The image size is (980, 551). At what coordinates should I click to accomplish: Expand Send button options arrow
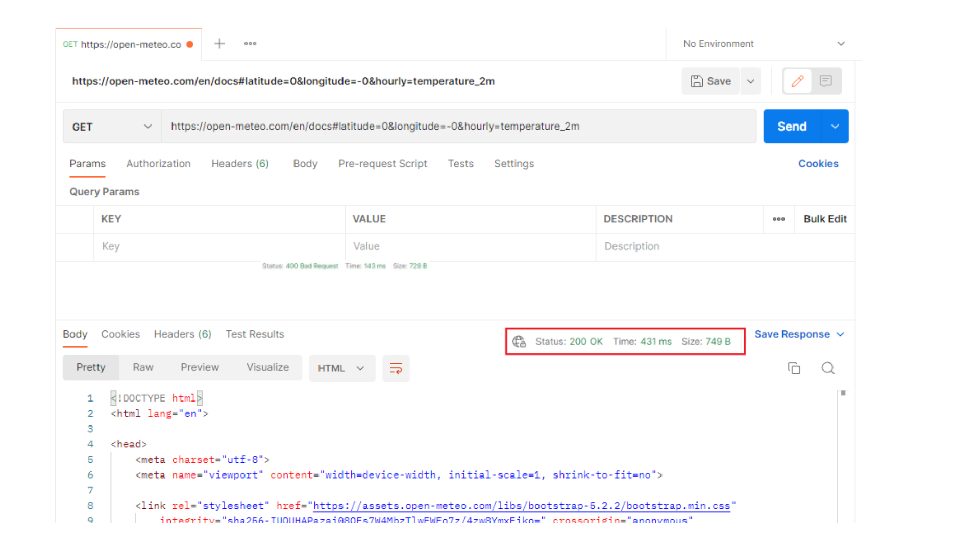pos(835,127)
